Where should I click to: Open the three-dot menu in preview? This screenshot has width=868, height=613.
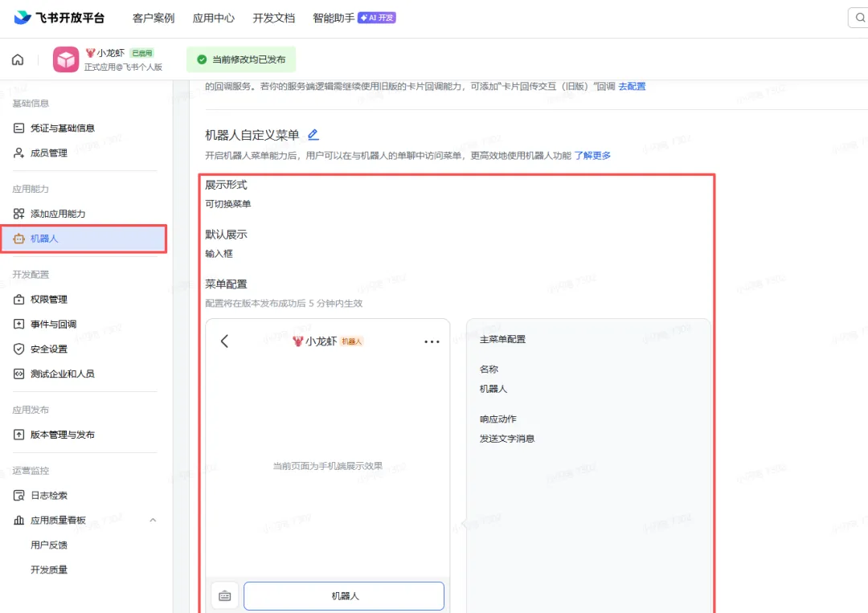(432, 342)
